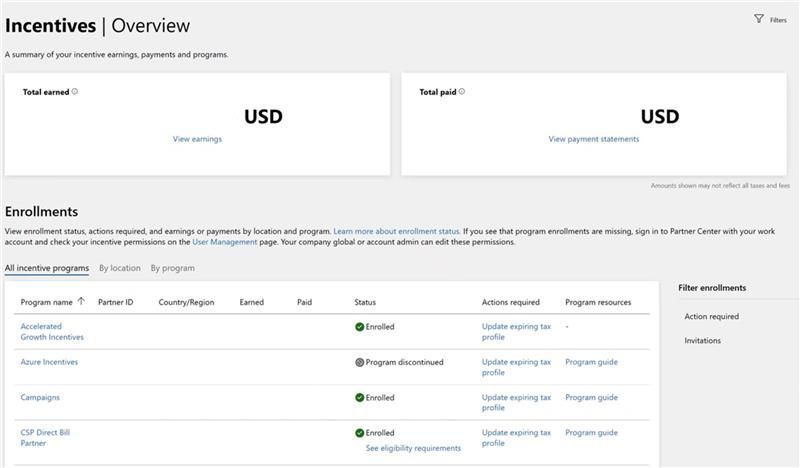Click the Program discontinued status text

pyautogui.click(x=404, y=362)
